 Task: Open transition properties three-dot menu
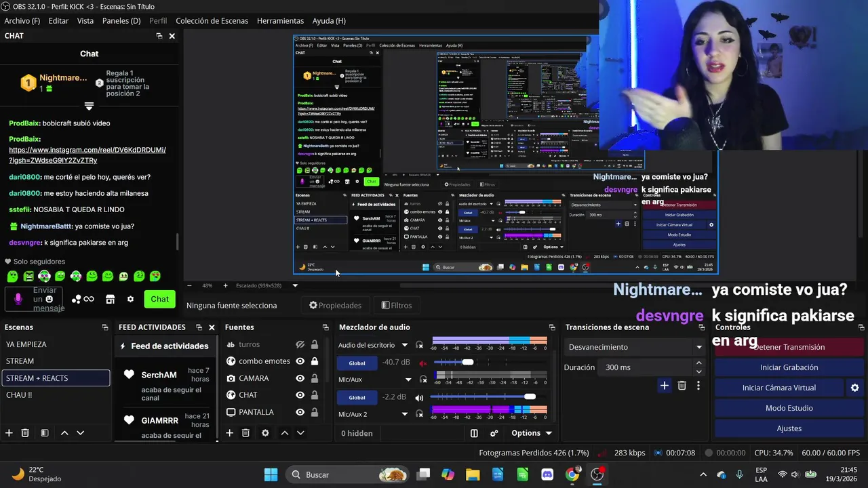[x=698, y=386]
